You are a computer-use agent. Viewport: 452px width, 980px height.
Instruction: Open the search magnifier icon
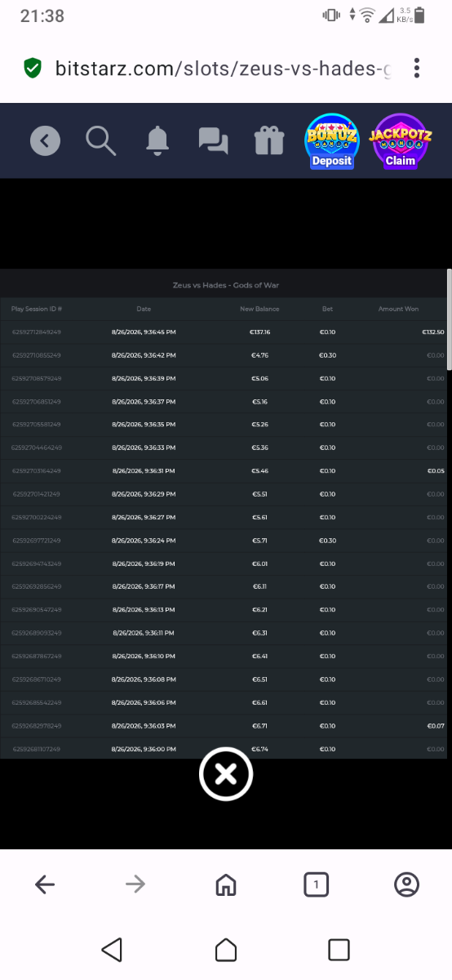[x=101, y=140]
